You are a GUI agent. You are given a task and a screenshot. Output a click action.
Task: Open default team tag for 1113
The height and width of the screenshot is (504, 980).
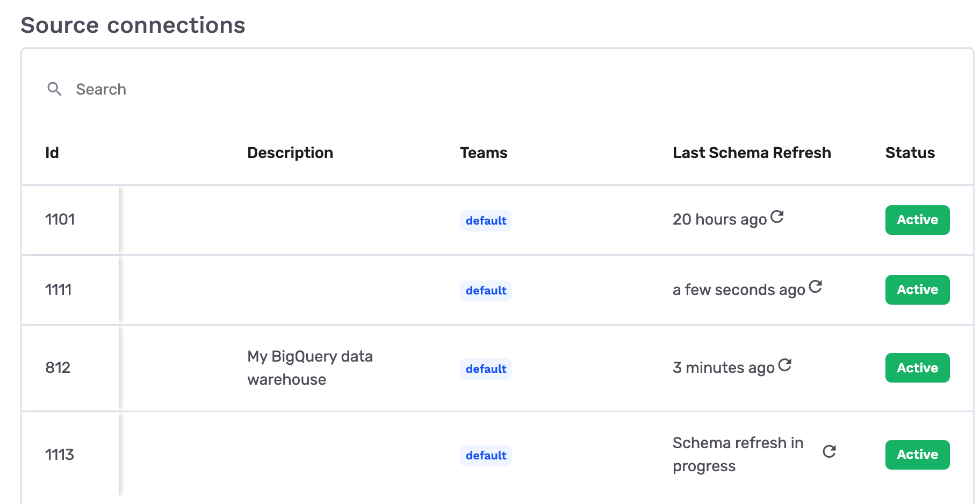(486, 456)
